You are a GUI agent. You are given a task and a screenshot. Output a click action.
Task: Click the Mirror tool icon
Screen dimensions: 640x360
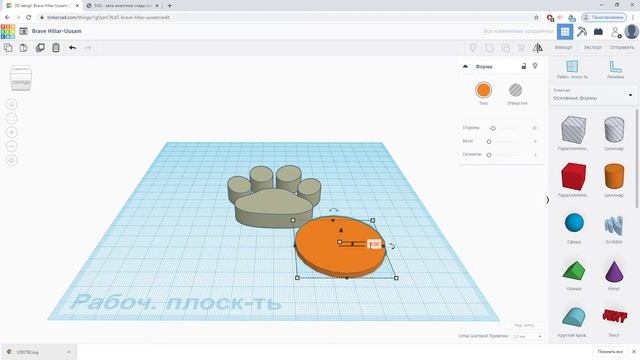(x=538, y=48)
